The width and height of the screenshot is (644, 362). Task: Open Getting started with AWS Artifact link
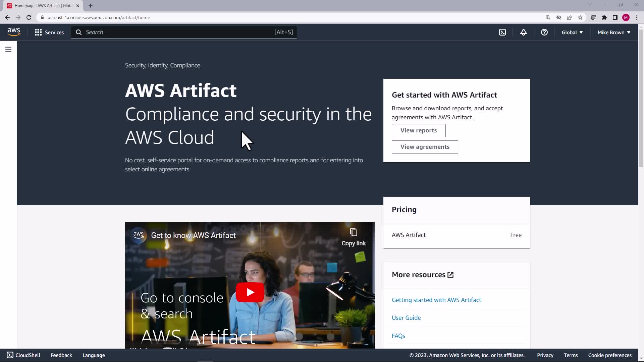coord(436,300)
